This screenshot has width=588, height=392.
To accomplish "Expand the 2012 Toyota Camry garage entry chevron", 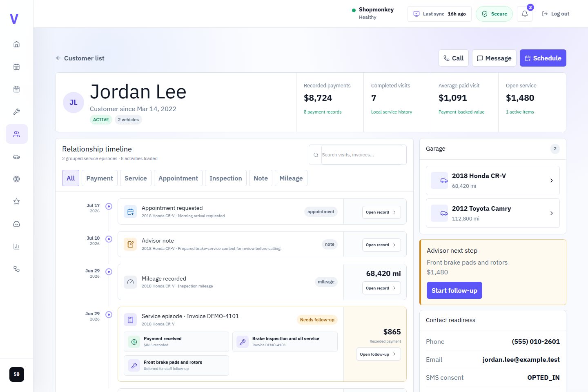I will tap(551, 213).
